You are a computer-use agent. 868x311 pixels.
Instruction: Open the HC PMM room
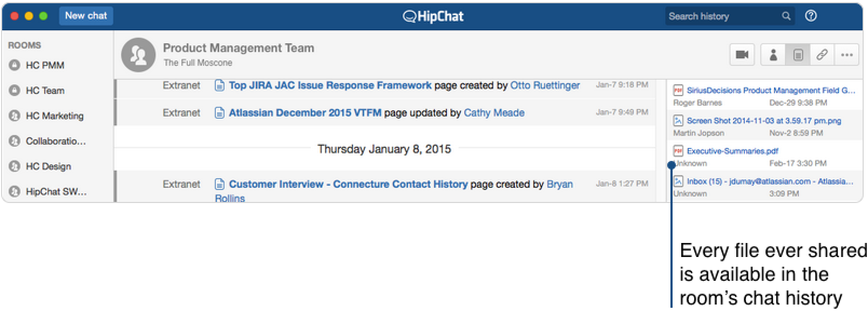45,65
